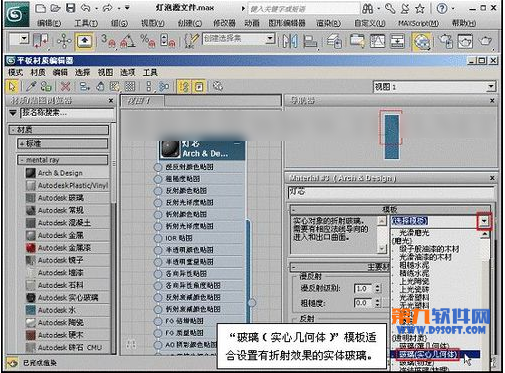
Task: Open the selection filter dropdown on main toolbar
Action: pos(24,39)
